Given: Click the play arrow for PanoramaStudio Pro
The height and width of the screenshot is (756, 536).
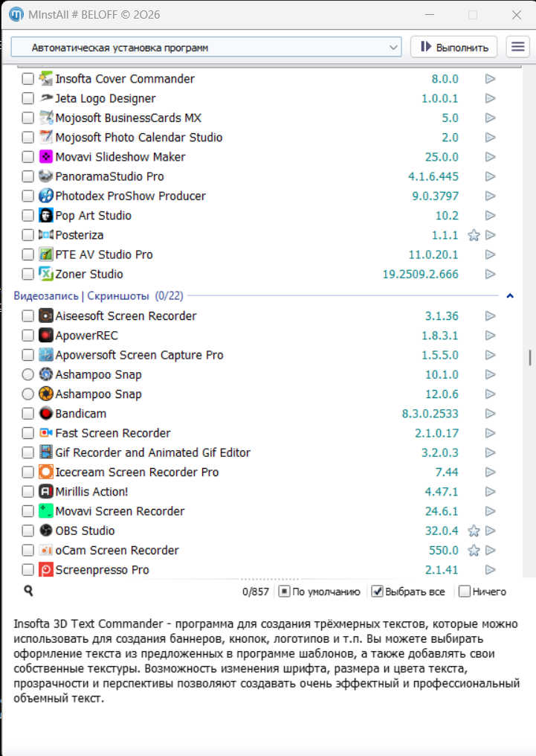Looking at the screenshot, I should (490, 176).
